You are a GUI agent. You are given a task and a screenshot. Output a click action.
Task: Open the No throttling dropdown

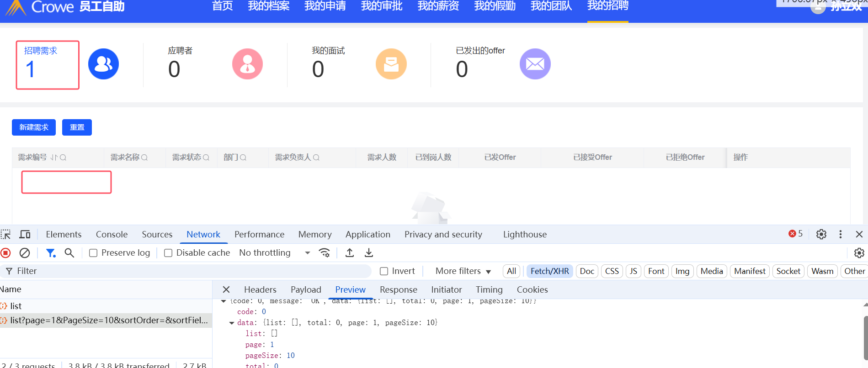click(x=274, y=253)
